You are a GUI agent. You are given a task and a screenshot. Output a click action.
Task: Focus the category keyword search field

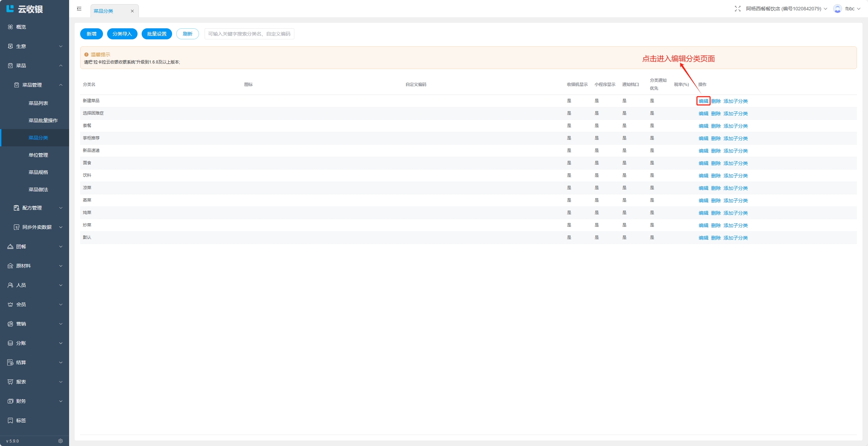[x=249, y=34]
